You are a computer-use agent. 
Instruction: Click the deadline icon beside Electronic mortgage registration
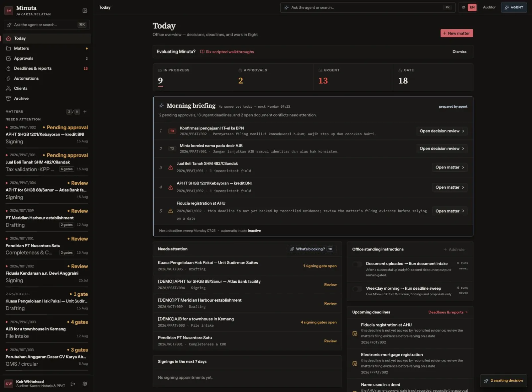point(355,363)
